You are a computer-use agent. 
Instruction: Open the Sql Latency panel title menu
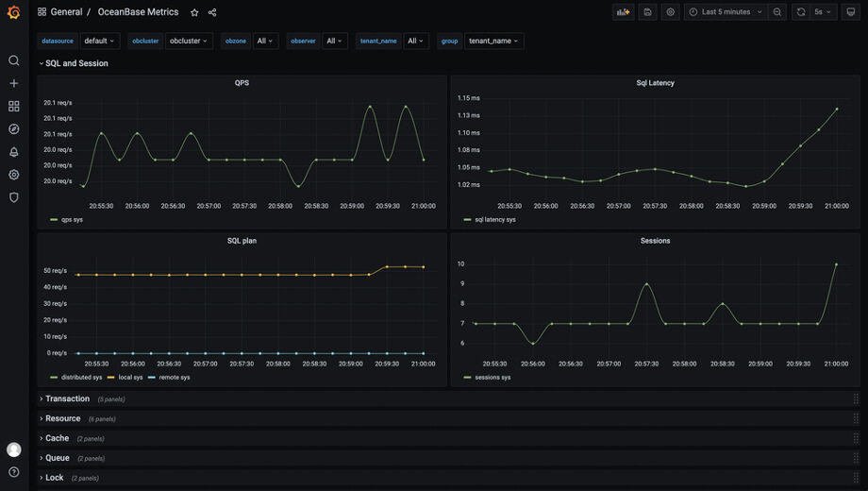655,82
